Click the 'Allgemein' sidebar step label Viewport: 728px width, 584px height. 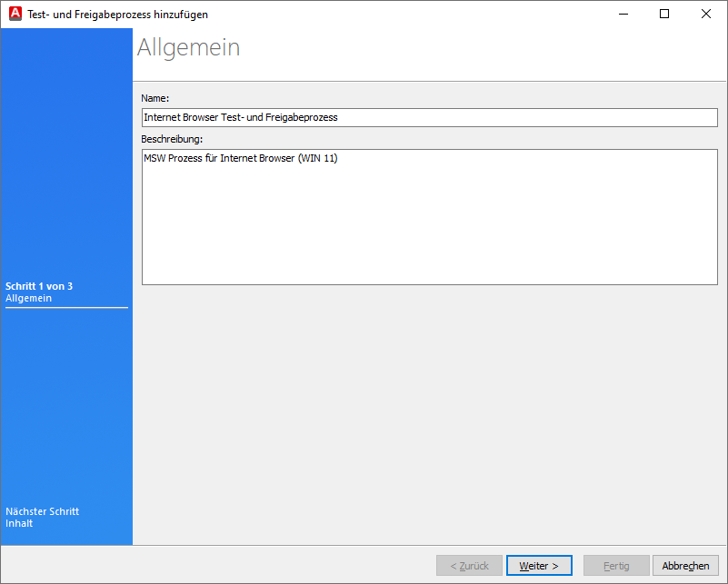click(x=28, y=298)
